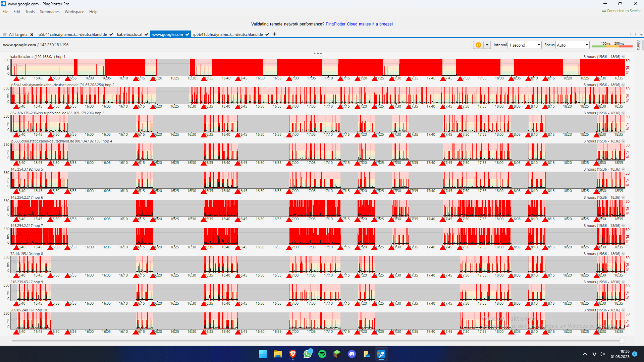Open the Interval dropdown showing 1 second

point(525,45)
